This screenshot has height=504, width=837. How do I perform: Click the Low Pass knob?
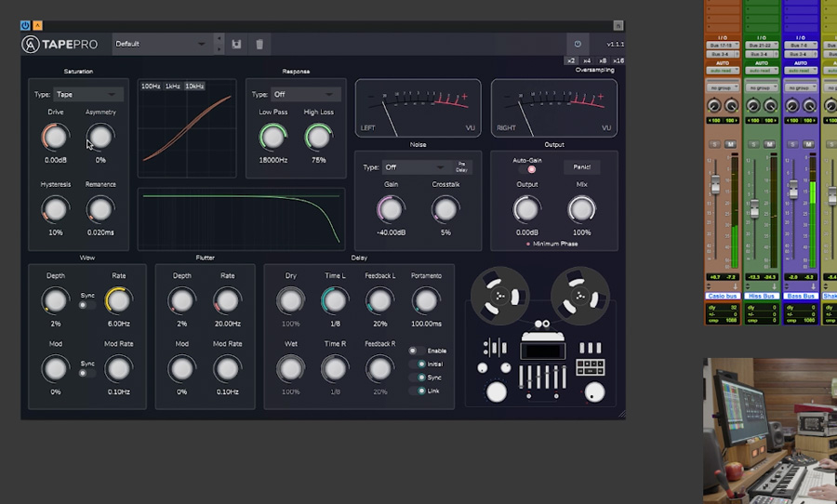pyautogui.click(x=272, y=137)
